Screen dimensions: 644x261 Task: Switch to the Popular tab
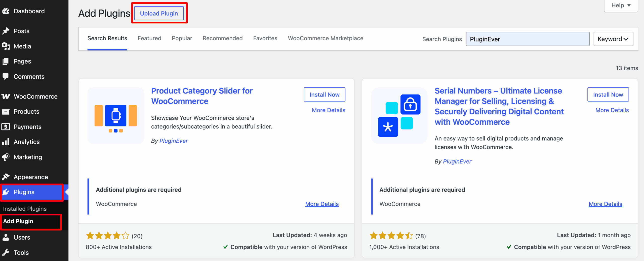pos(182,38)
